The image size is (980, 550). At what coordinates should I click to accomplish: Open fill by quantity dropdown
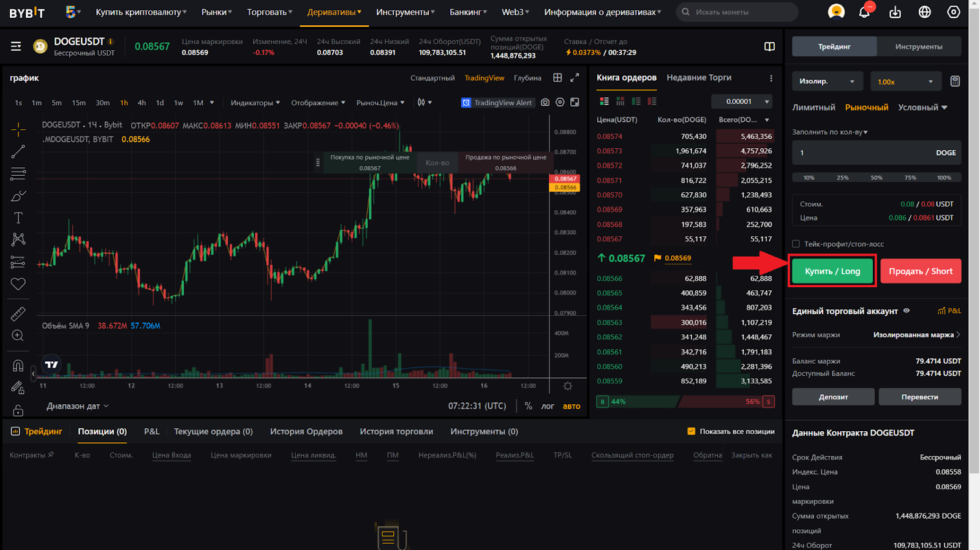point(830,132)
